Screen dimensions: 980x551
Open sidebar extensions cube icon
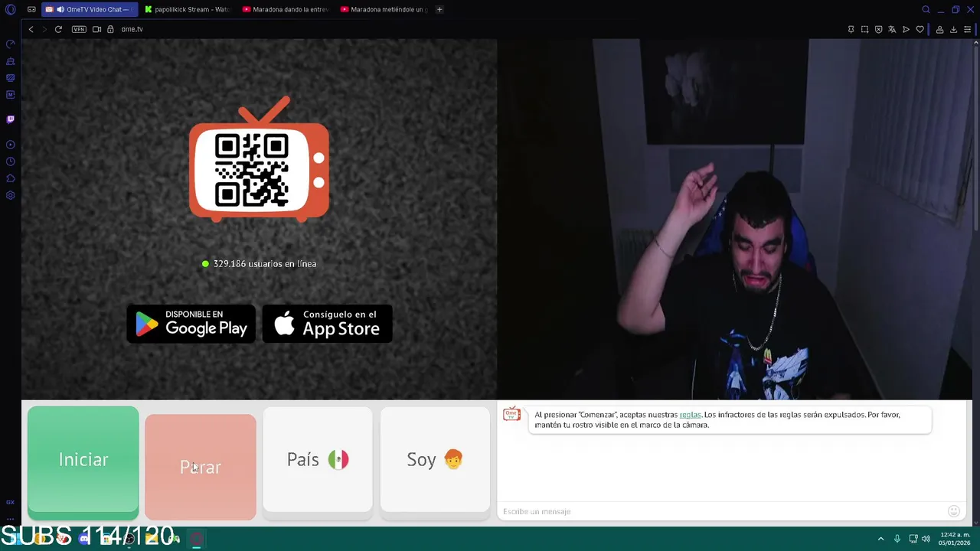pos(10,178)
